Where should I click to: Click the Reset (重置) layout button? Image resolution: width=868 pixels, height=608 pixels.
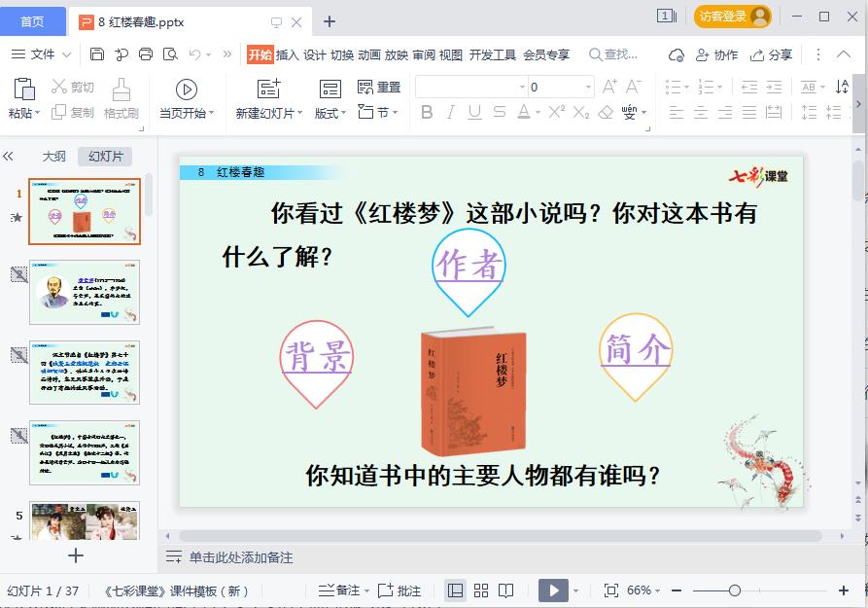[379, 87]
